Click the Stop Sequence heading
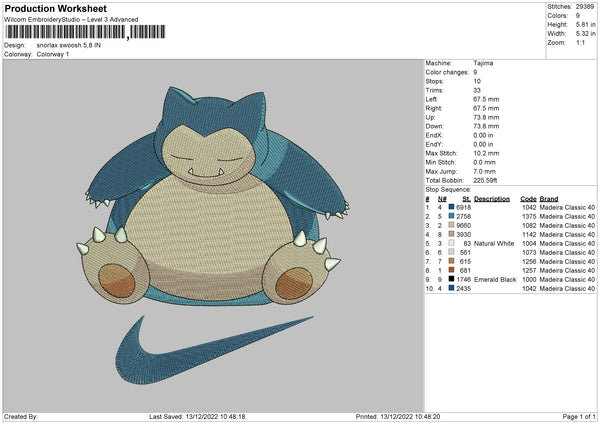Image resolution: width=600 pixels, height=424 pixels. (448, 189)
